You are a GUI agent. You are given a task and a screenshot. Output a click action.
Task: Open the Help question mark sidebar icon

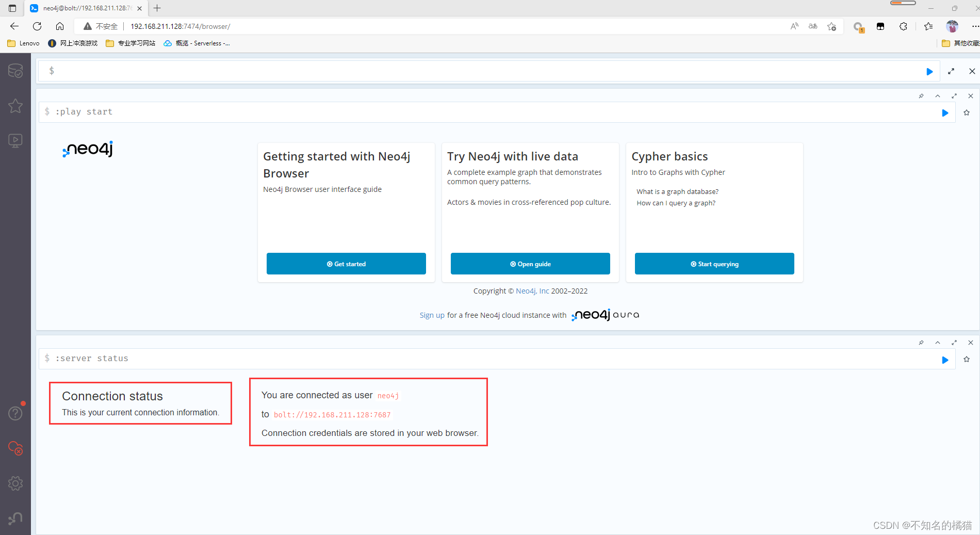15,413
